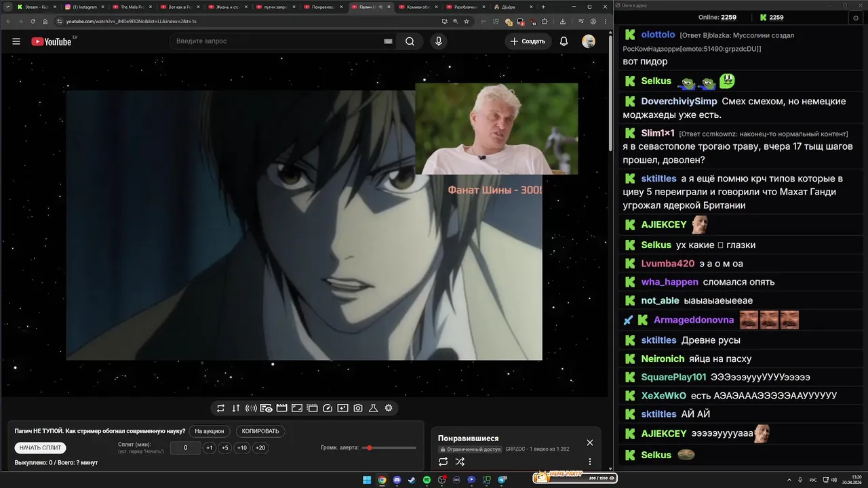Mute the Папич tab audio icon
The height and width of the screenshot is (488, 868).
click(x=381, y=7)
